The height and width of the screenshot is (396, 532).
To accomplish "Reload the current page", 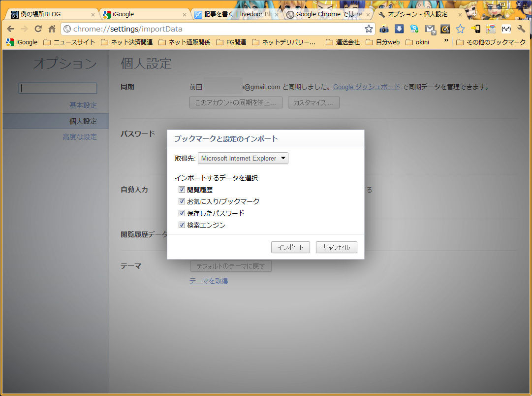I will [38, 29].
